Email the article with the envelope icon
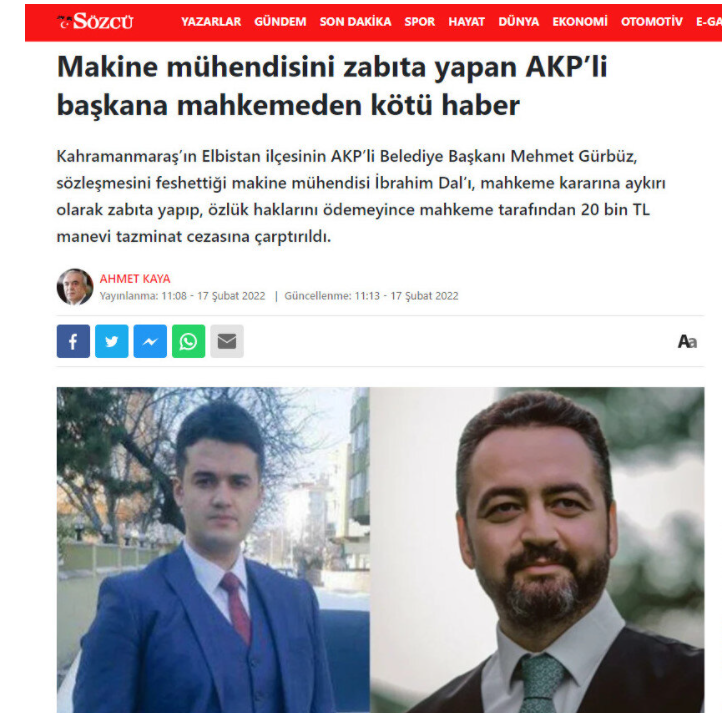The image size is (722, 713). pyautogui.click(x=227, y=341)
